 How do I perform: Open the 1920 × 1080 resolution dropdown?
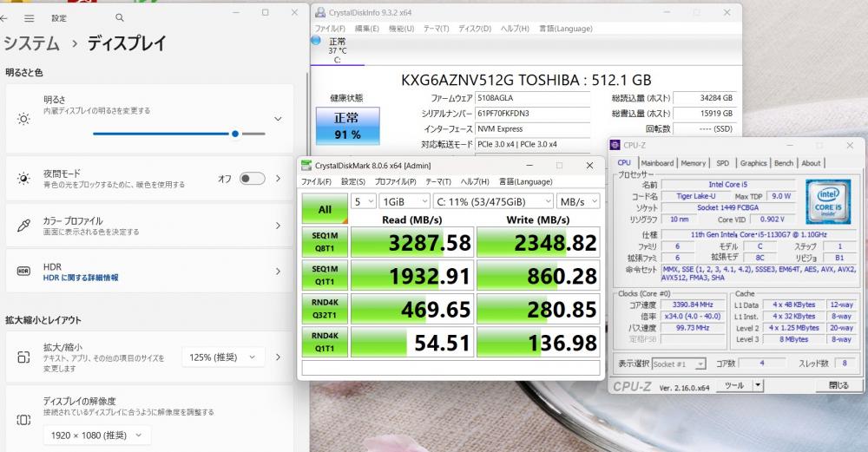click(96, 436)
